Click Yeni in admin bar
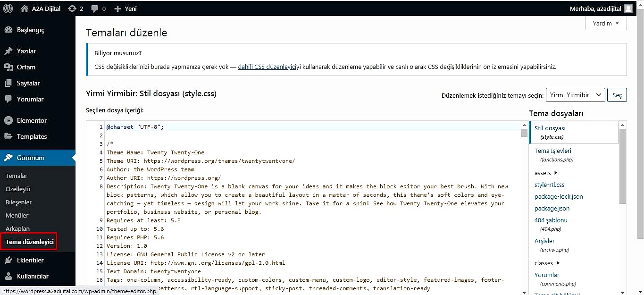Viewport: 644px width, 295px height. click(131, 8)
